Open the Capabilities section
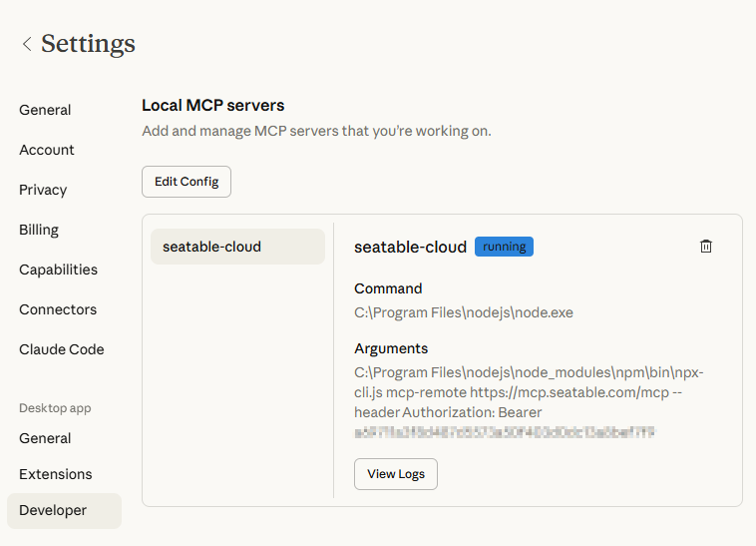756x546 pixels. 58,270
